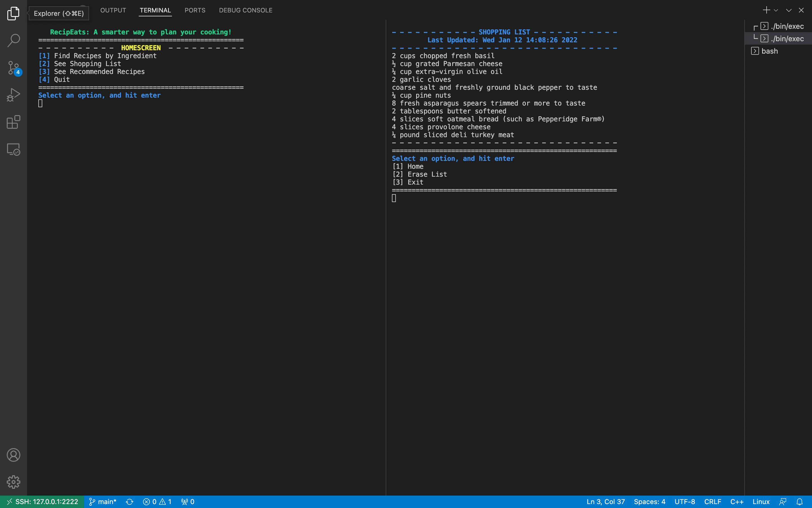
Task: Click the forwarded ports status indicator
Action: click(x=187, y=502)
